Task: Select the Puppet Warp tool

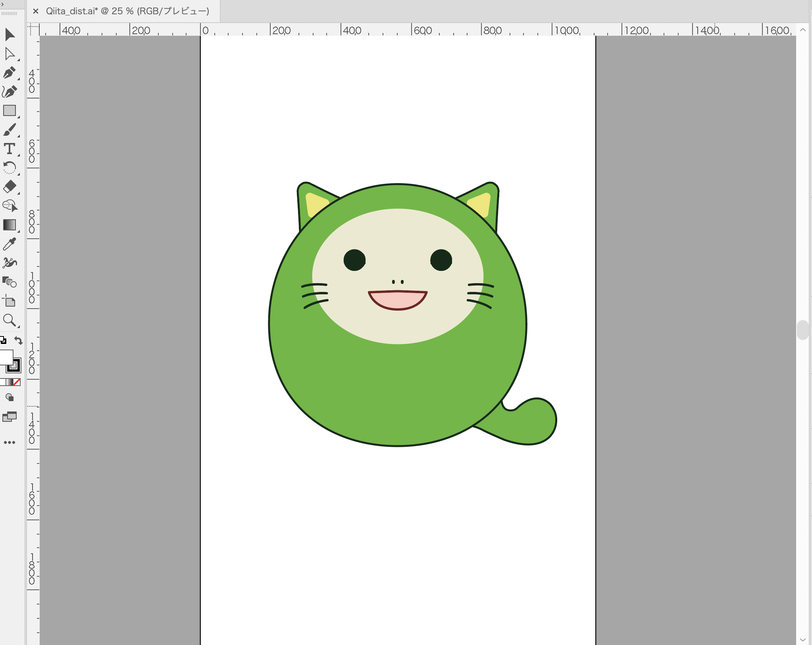Action: 10,263
